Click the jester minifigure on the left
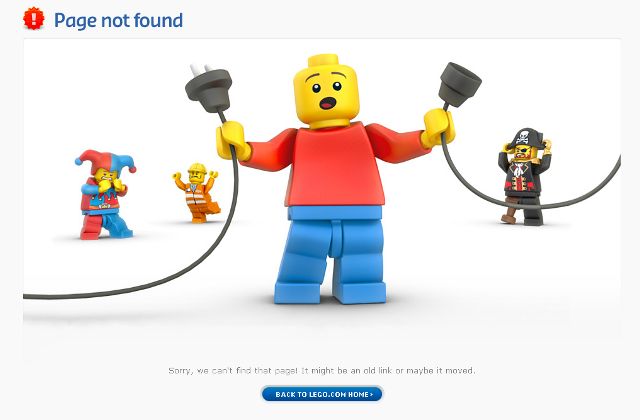Viewport: 640px width, 420px height. 104,195
